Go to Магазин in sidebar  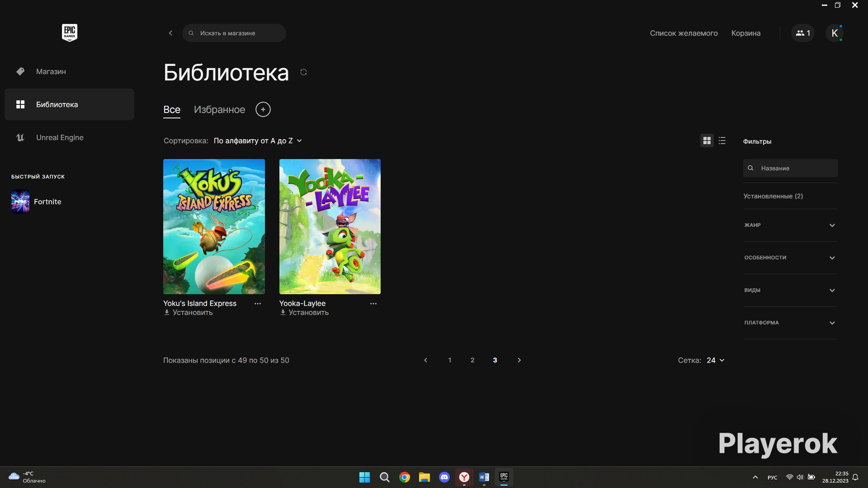[x=69, y=71]
